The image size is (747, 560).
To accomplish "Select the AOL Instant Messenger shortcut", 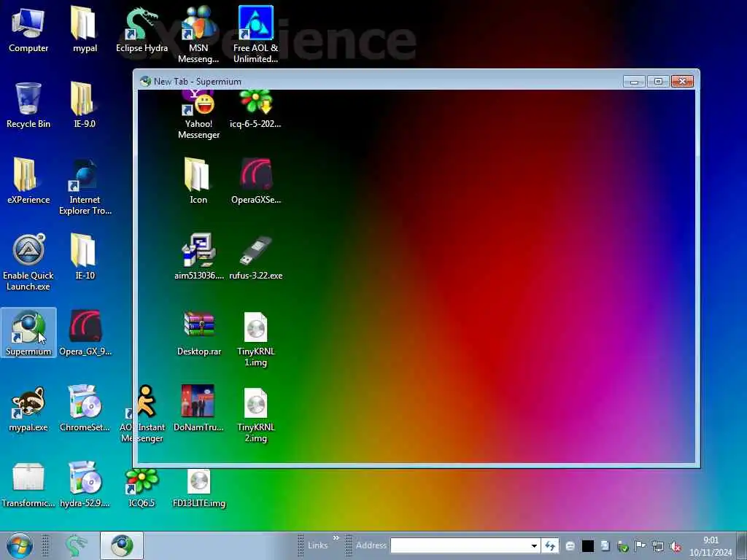I will coord(142,414).
